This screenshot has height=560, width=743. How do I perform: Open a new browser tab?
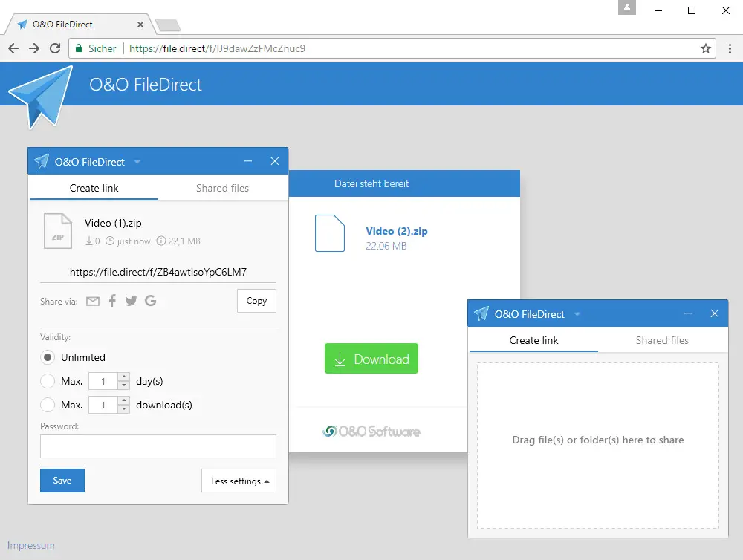tap(168, 25)
